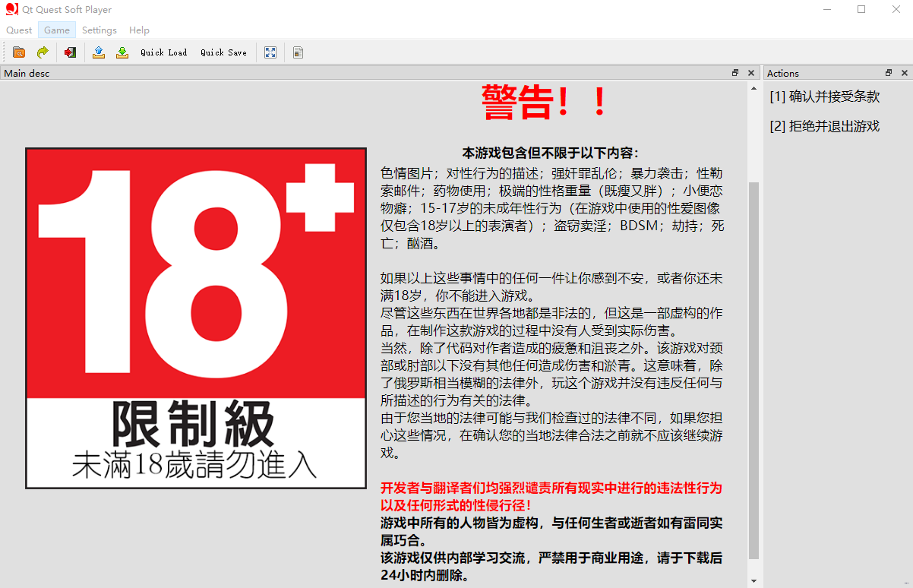The image size is (913, 588).
Task: Float the Main desc panel
Action: [735, 73]
